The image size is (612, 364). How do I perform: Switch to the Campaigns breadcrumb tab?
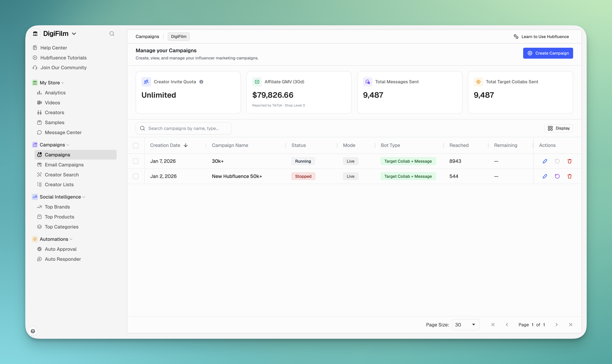(x=147, y=36)
